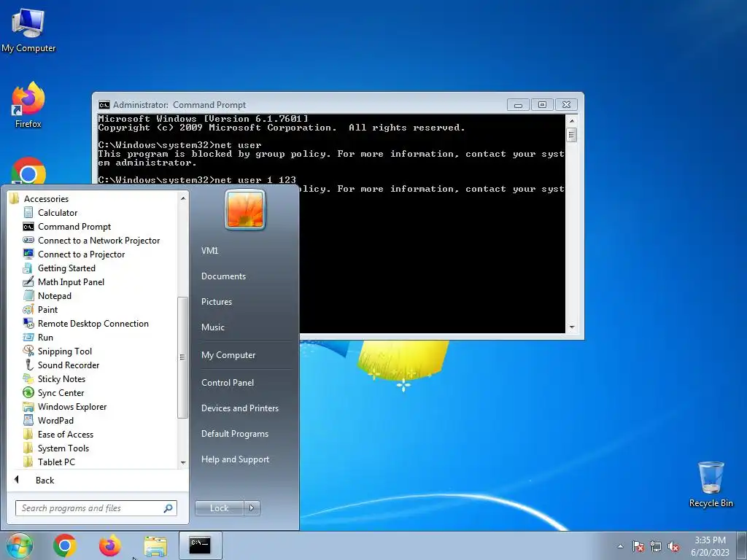The height and width of the screenshot is (560, 747).
Task: Click the search magnifier icon in Start menu
Action: coord(169,508)
